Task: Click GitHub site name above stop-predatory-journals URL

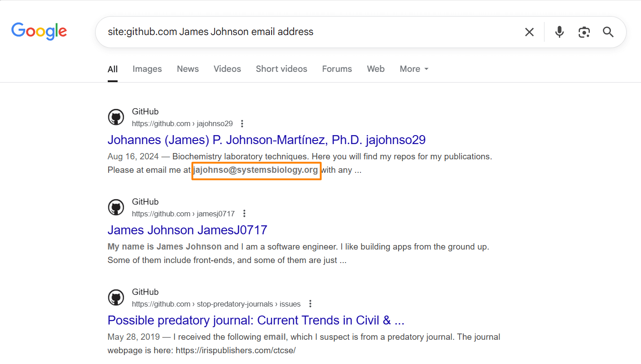Action: pos(145,292)
